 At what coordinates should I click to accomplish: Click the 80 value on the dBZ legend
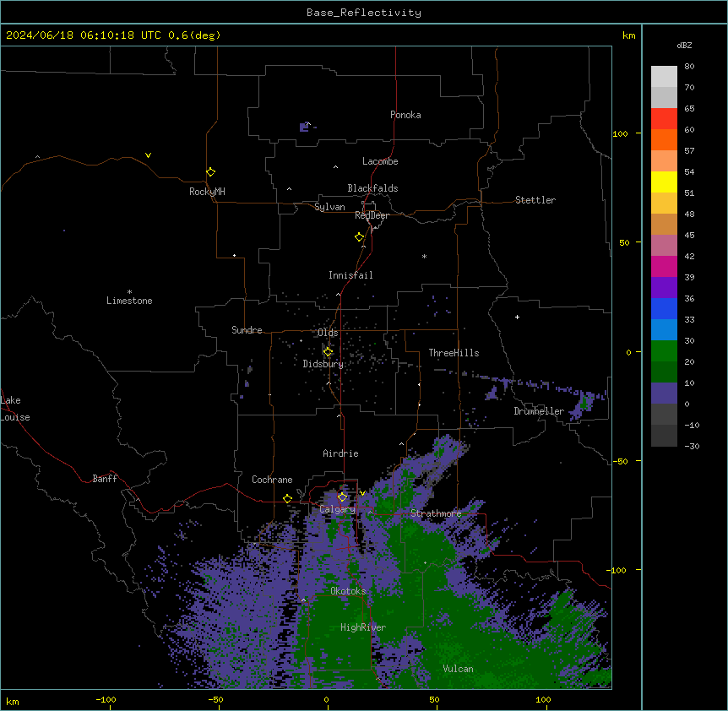coord(689,67)
